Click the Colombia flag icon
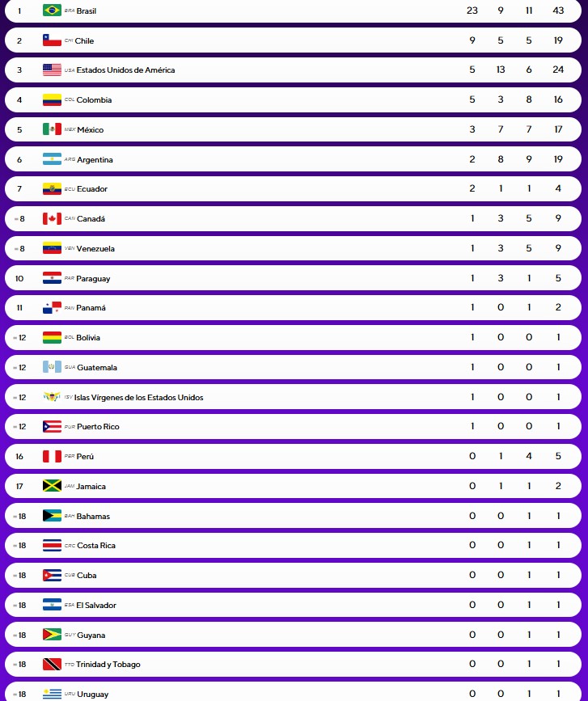Viewport: 588px width, 701px height. [x=52, y=99]
